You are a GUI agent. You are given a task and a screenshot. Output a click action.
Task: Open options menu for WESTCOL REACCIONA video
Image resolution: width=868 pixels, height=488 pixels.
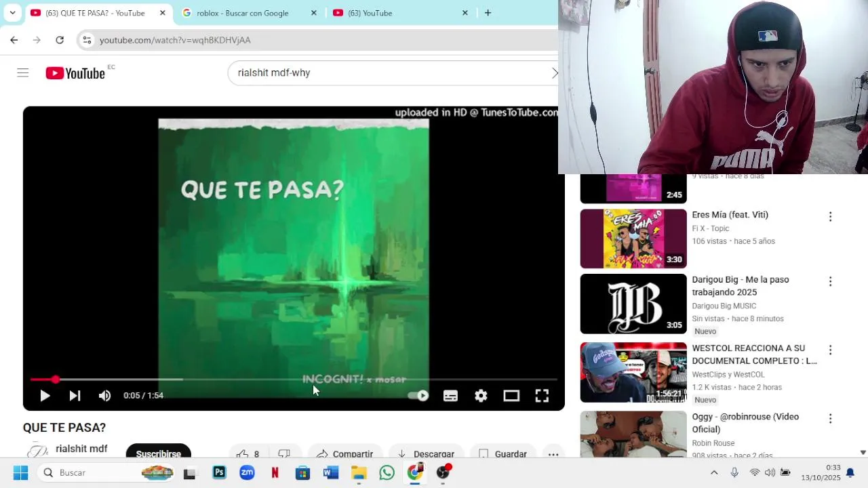pyautogui.click(x=830, y=350)
